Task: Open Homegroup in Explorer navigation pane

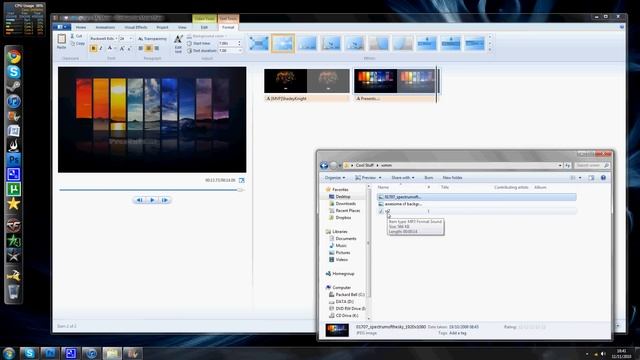Action: pyautogui.click(x=340, y=273)
